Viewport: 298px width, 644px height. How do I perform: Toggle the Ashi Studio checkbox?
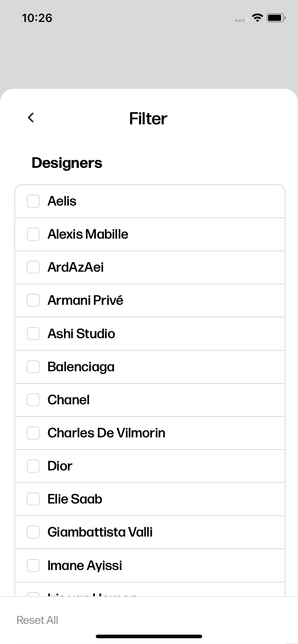[x=33, y=334]
